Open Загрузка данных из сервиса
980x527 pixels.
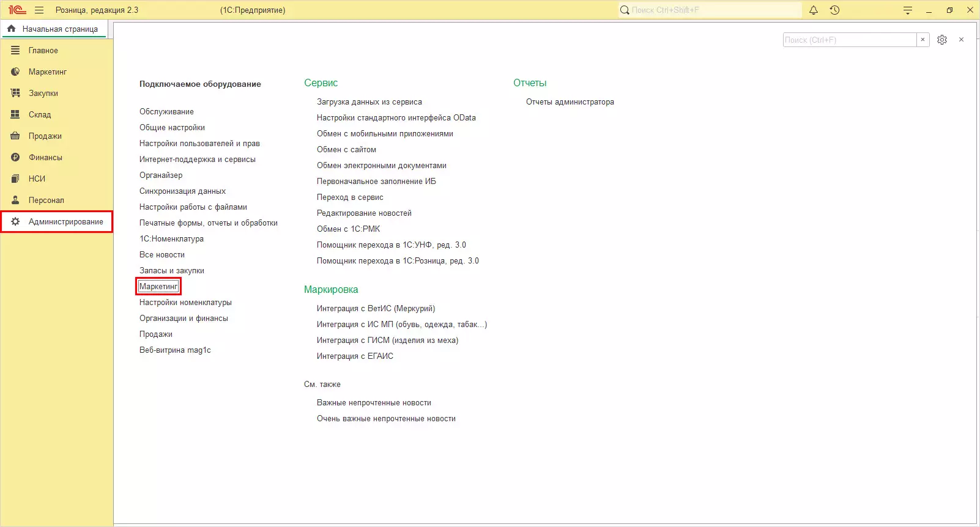pyautogui.click(x=369, y=102)
